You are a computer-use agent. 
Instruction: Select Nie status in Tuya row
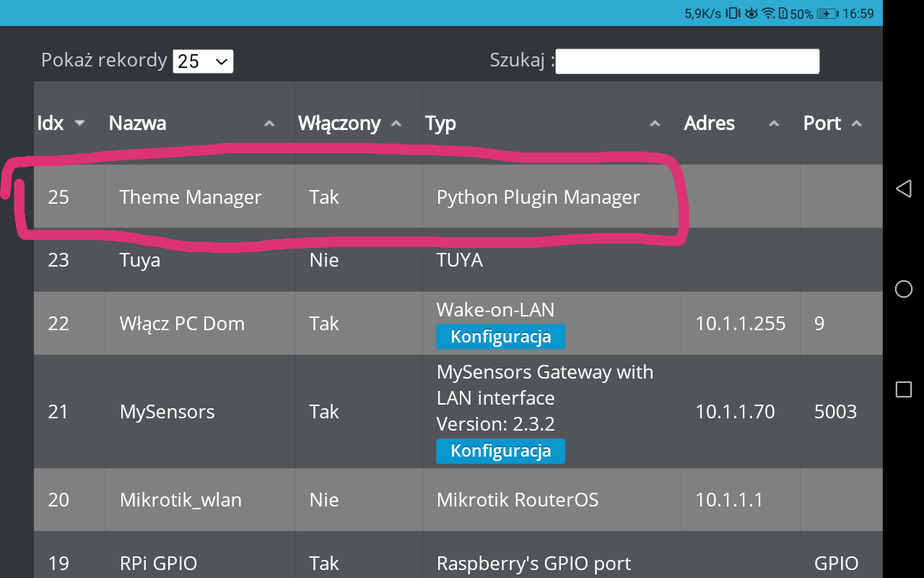324,260
